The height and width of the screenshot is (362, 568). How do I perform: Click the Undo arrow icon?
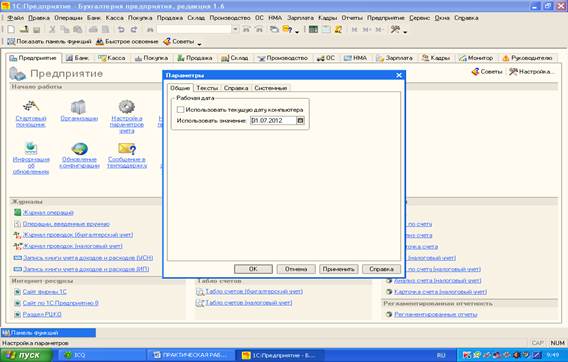(x=121, y=30)
